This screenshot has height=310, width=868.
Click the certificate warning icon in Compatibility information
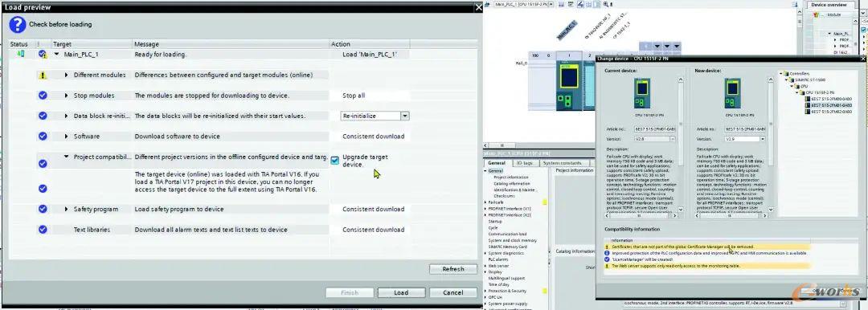pyautogui.click(x=608, y=247)
